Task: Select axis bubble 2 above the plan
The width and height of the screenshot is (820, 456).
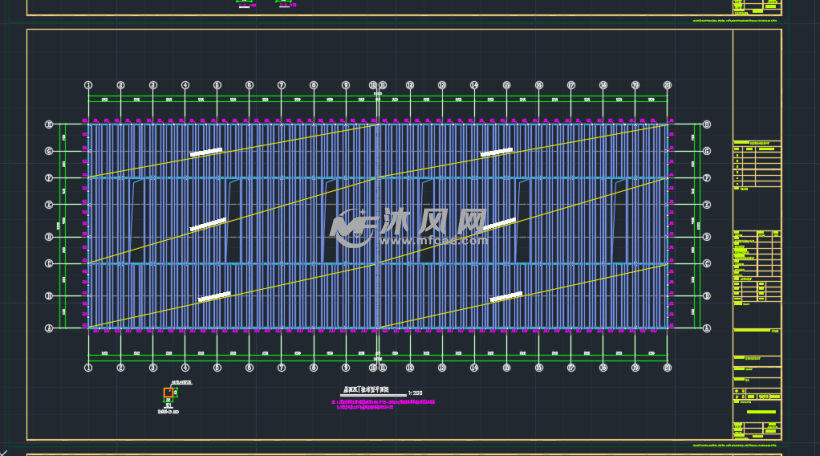Action: 121,85
